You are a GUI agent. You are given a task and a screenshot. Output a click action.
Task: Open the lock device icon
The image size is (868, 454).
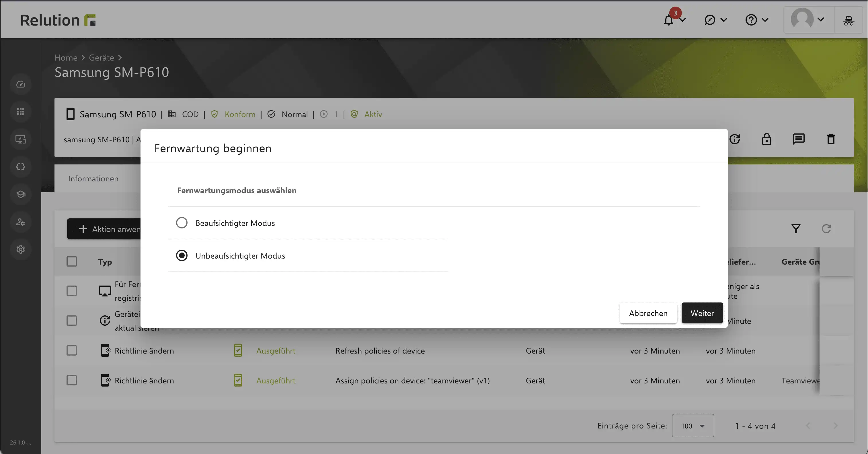pos(766,139)
